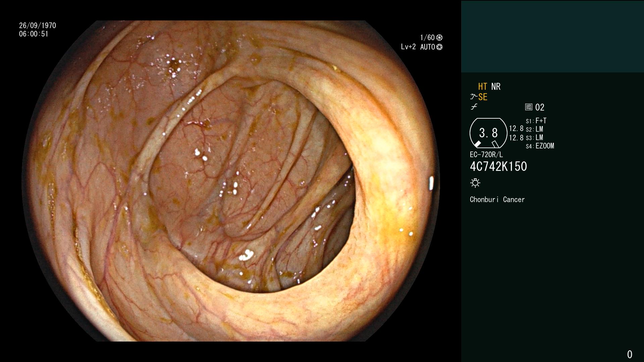Image resolution: width=644 pixels, height=362 pixels.
Task: Click the scope model EC-720R/L
Action: tap(486, 155)
